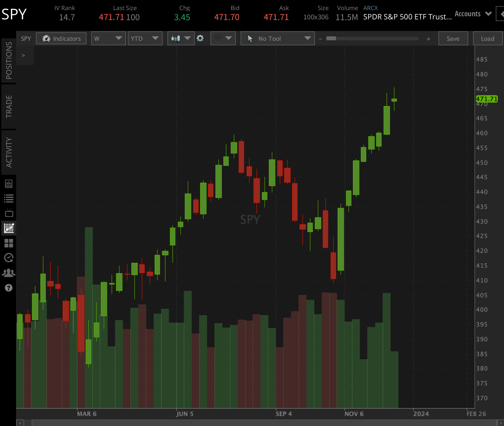Switch to the Trade tab

point(9,106)
